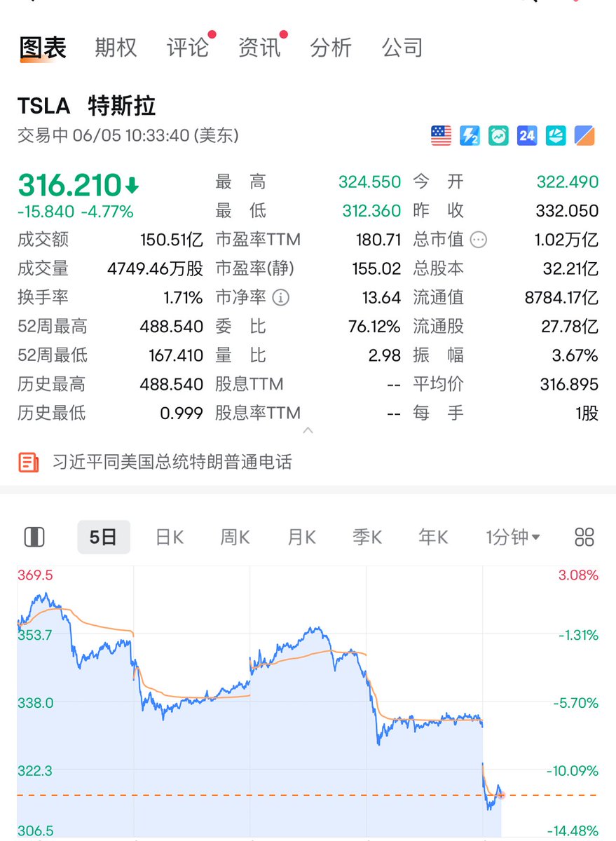Switch to the 图表 tab
Viewport: 616px width, 841px height.
click(x=43, y=48)
